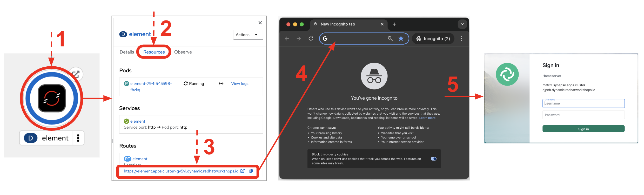The image size is (644, 195).
Task: Open tab search chevron dropdown in Chrome
Action: click(x=462, y=24)
